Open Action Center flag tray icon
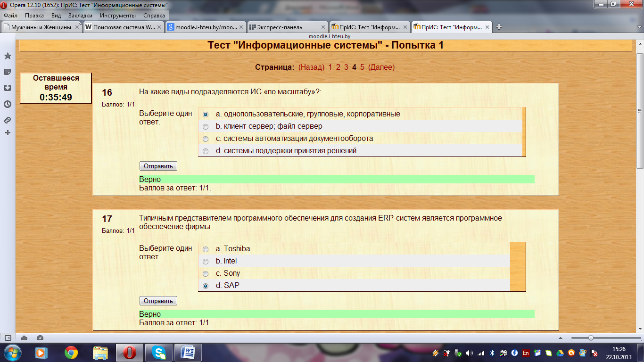Screen dimensions: 644x362 click(594, 353)
